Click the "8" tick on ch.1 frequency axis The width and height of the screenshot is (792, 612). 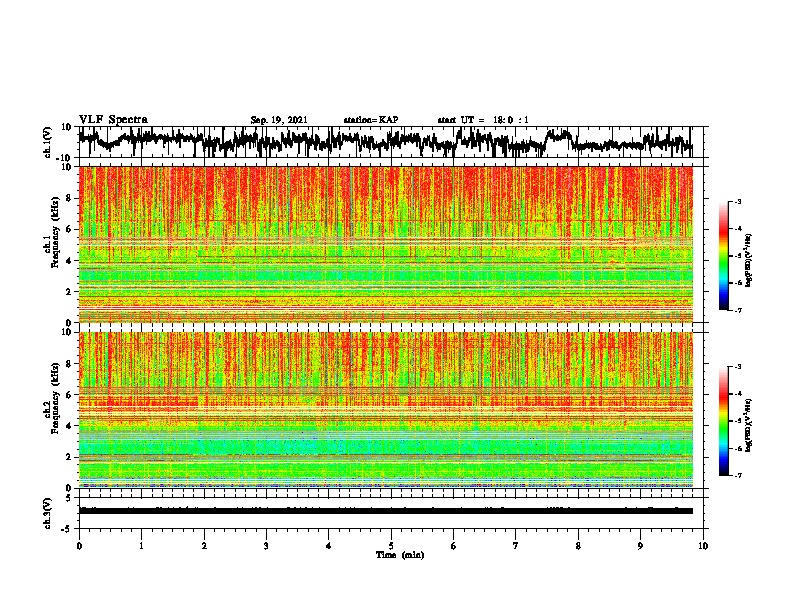tap(69, 198)
